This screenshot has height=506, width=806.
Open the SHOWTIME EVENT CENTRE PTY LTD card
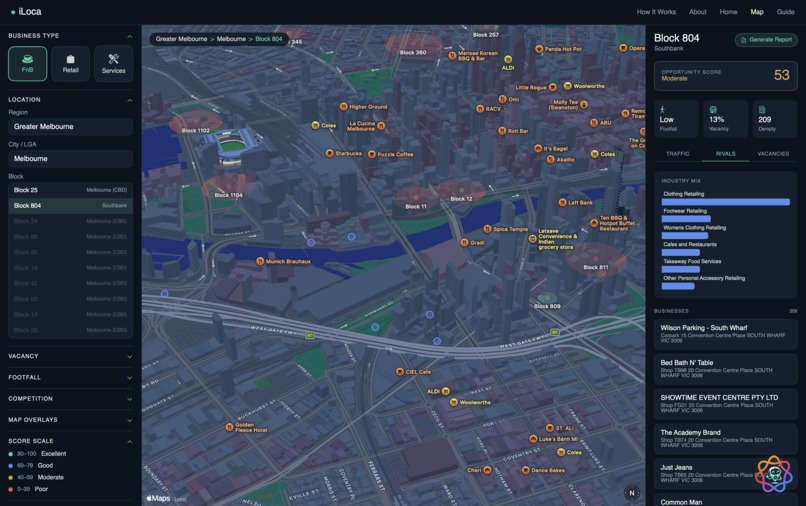click(x=725, y=404)
